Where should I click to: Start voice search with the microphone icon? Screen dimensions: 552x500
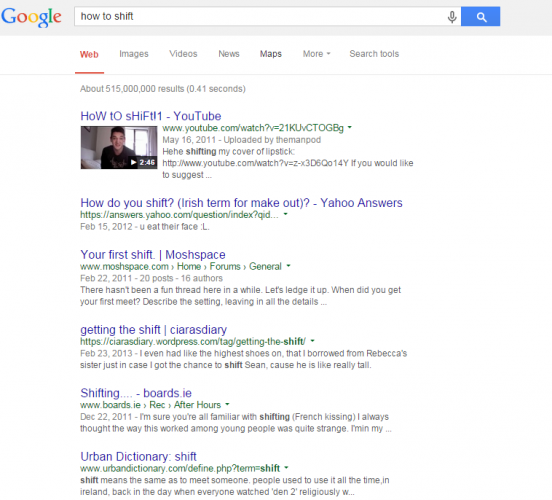pyautogui.click(x=452, y=17)
